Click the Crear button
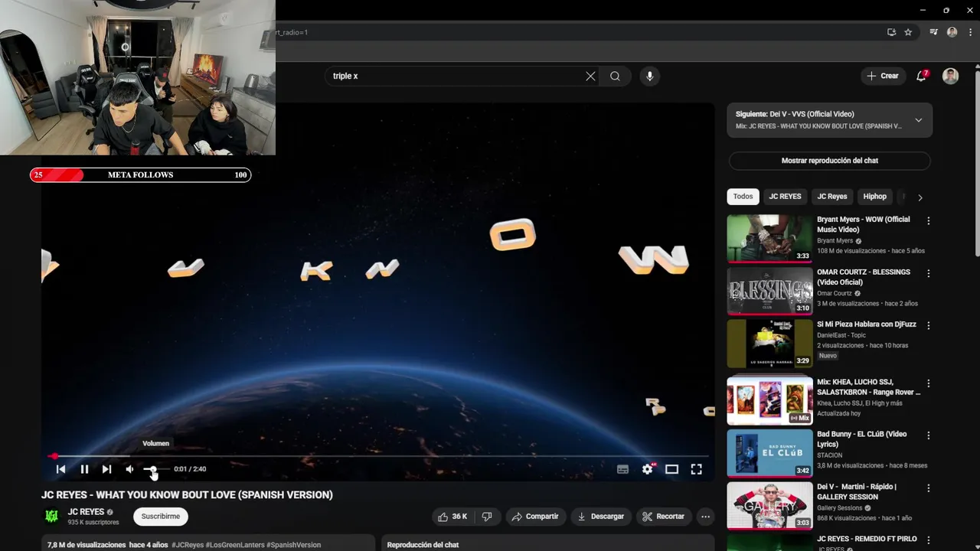This screenshot has height=551, width=980. (883, 76)
